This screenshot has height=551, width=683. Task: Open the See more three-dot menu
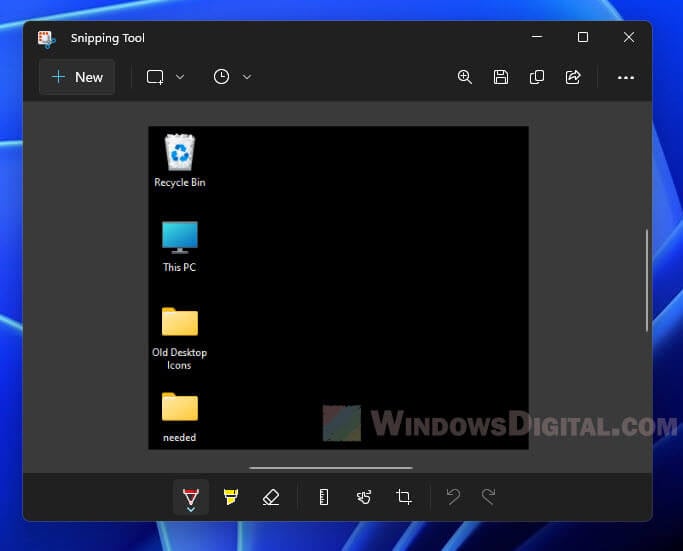pos(626,78)
